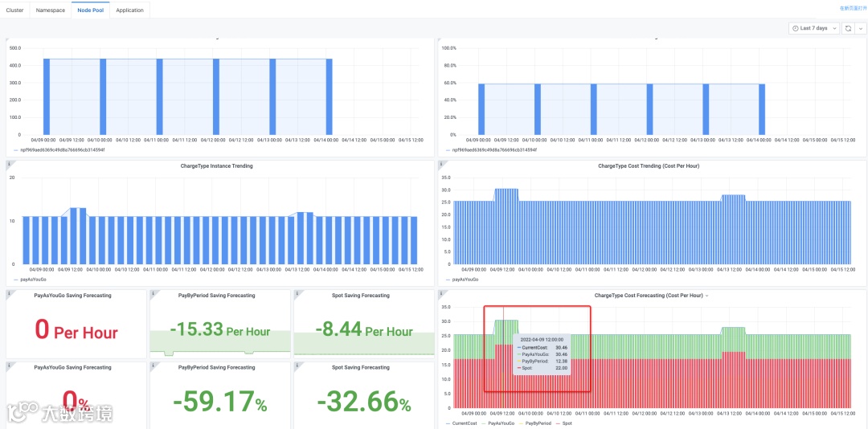The height and width of the screenshot is (429, 868).
Task: Click the -15.33 Per Hour value
Action: (x=220, y=331)
